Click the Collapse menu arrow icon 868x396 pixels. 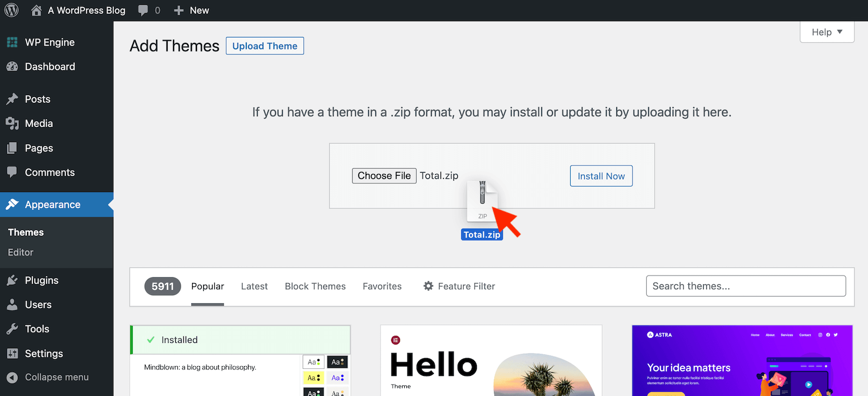[x=12, y=378]
